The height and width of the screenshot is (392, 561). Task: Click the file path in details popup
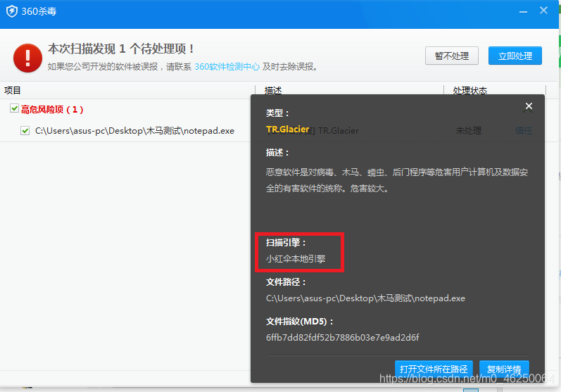pos(365,298)
